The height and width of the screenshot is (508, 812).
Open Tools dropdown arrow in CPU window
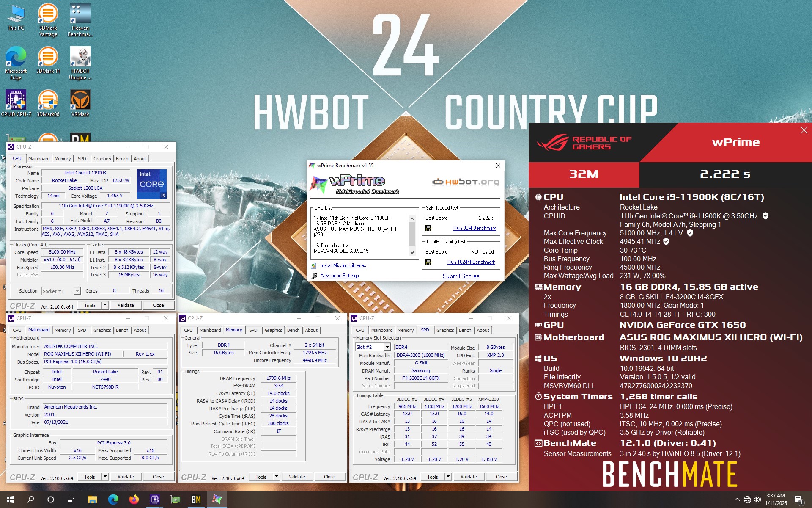(x=105, y=305)
